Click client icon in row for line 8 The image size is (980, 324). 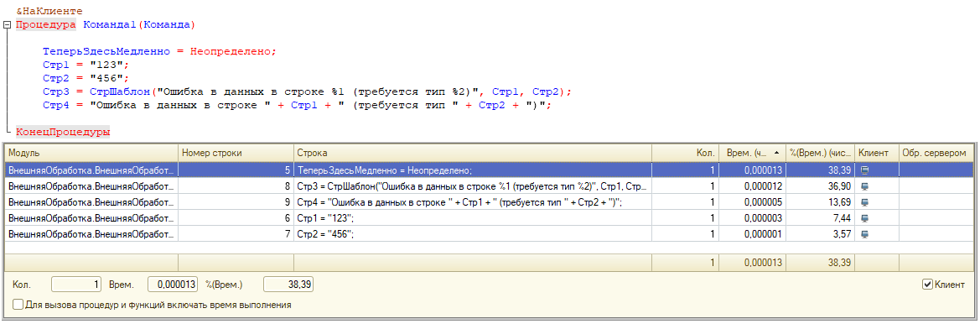864,186
